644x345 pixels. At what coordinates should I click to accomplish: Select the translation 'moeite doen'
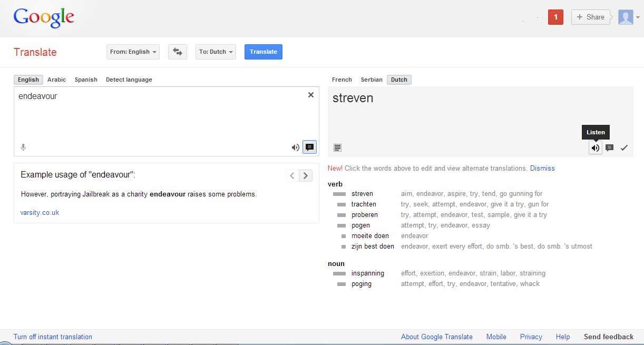click(x=370, y=236)
